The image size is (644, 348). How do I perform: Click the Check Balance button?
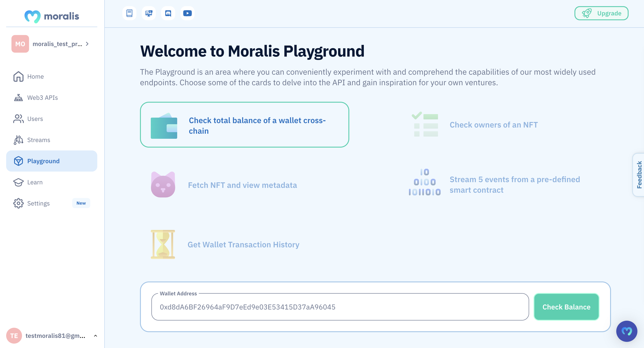point(566,307)
